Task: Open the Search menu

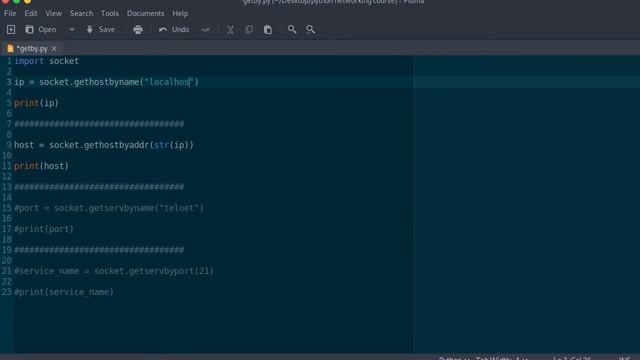Action: tap(81, 13)
